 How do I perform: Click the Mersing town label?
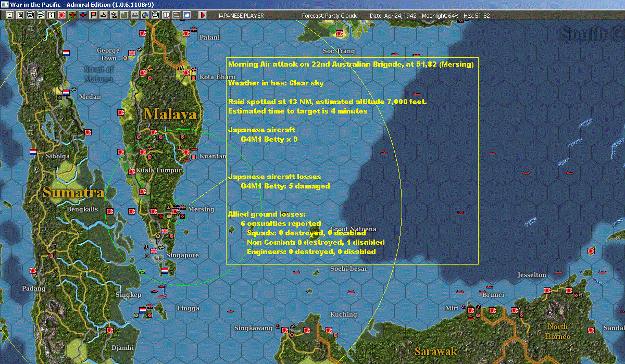pyautogui.click(x=201, y=209)
